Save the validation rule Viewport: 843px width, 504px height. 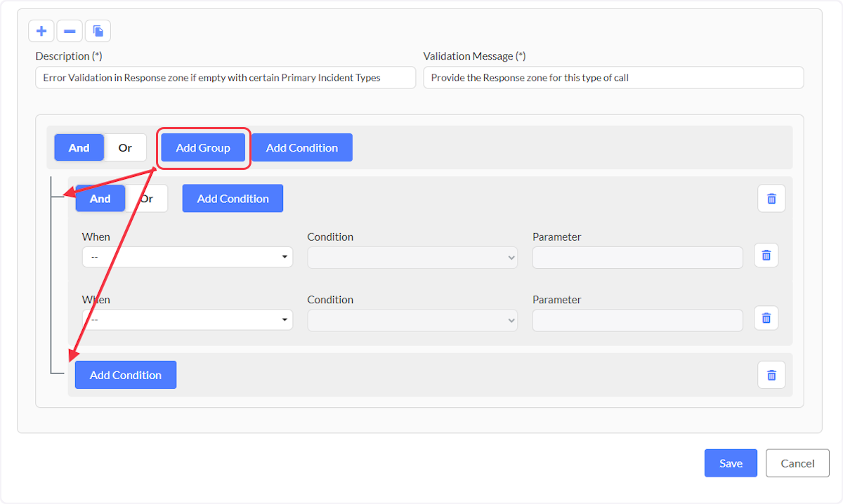(x=731, y=463)
